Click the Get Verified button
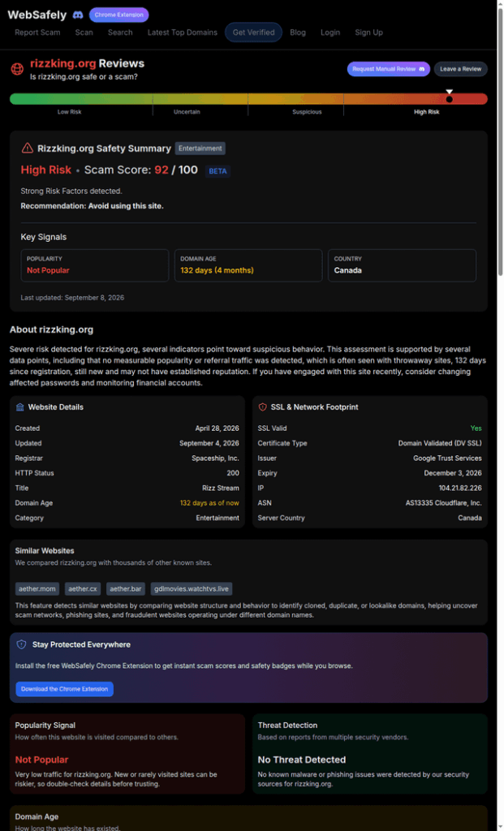 [x=254, y=32]
